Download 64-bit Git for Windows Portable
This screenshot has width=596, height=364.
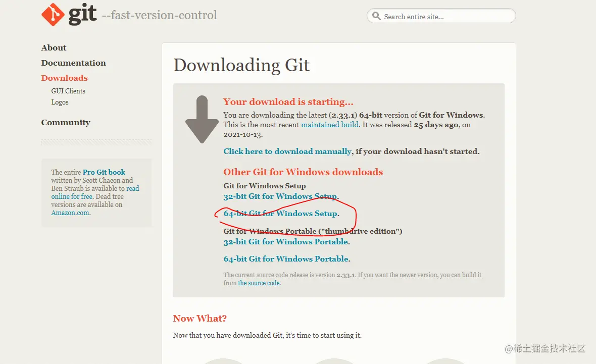(x=286, y=259)
